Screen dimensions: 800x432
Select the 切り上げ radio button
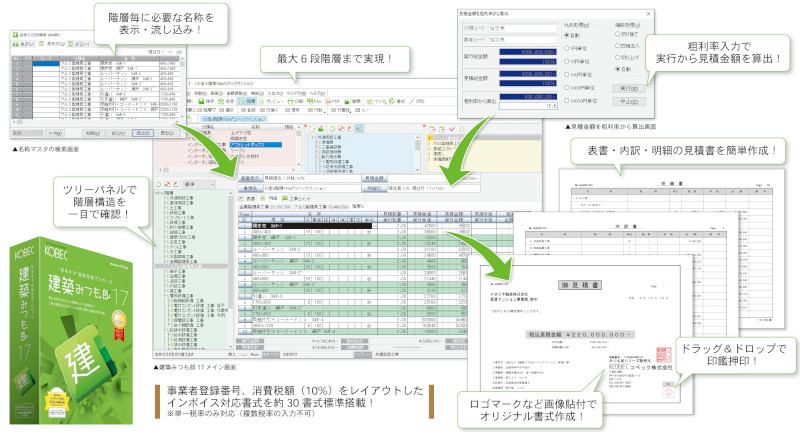pyautogui.click(x=617, y=58)
